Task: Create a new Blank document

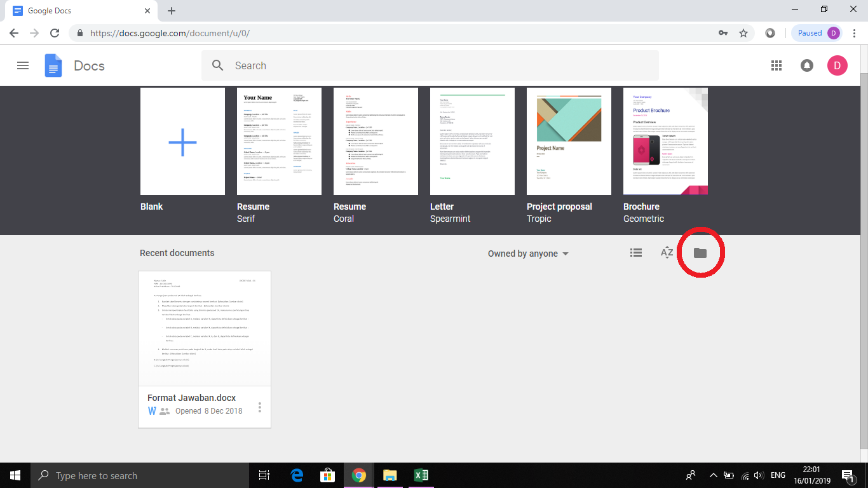Action: (x=182, y=141)
